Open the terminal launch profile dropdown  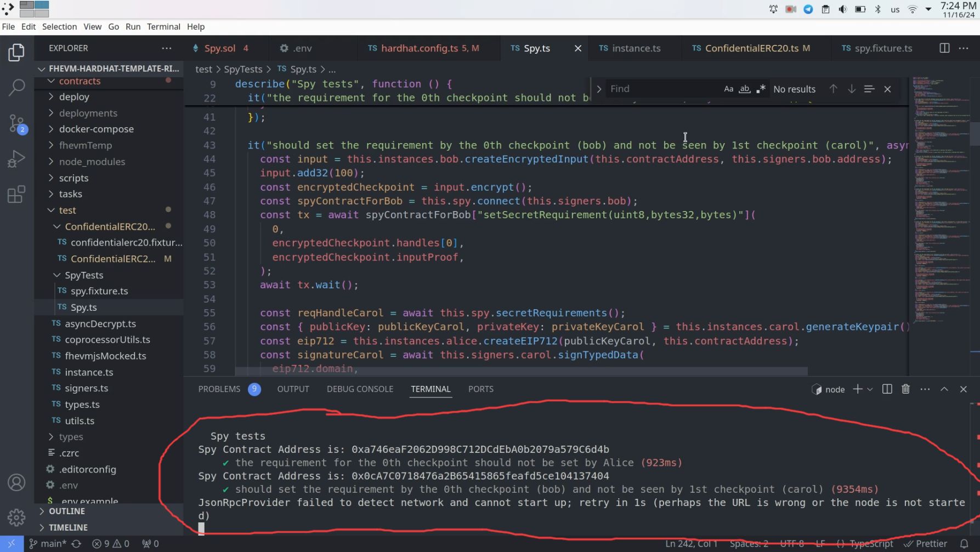tap(870, 389)
